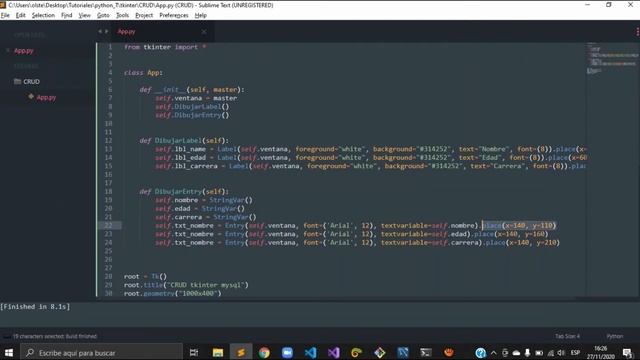Open the Find menu
Image resolution: width=640 pixels, height=360 pixels.
pos(67,15)
